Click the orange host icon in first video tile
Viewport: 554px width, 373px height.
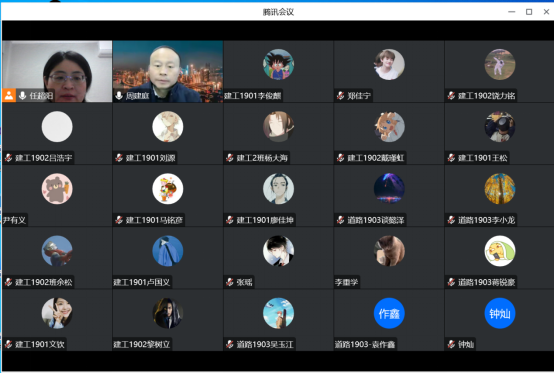pyautogui.click(x=9, y=95)
